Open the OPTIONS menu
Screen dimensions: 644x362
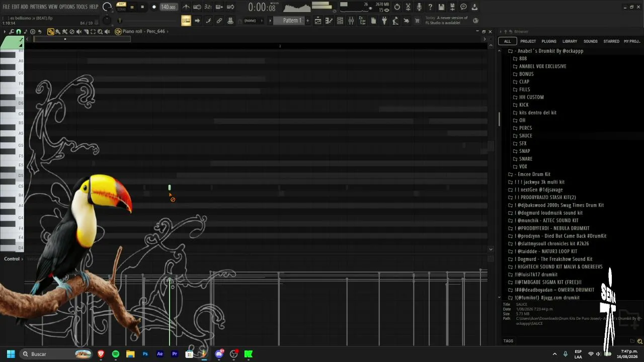coord(67,7)
